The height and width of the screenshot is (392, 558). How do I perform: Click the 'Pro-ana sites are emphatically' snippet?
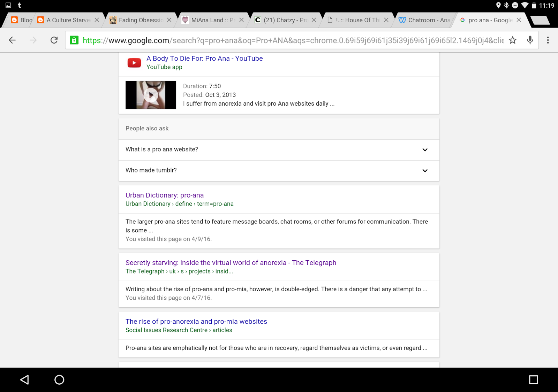276,348
